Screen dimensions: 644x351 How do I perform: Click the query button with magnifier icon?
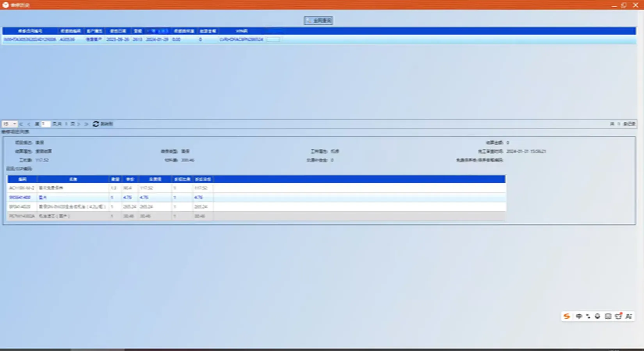click(318, 21)
